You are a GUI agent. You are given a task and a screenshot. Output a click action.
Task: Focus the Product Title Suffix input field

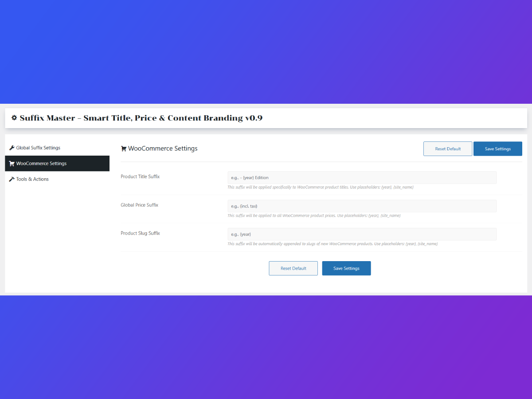(362, 178)
